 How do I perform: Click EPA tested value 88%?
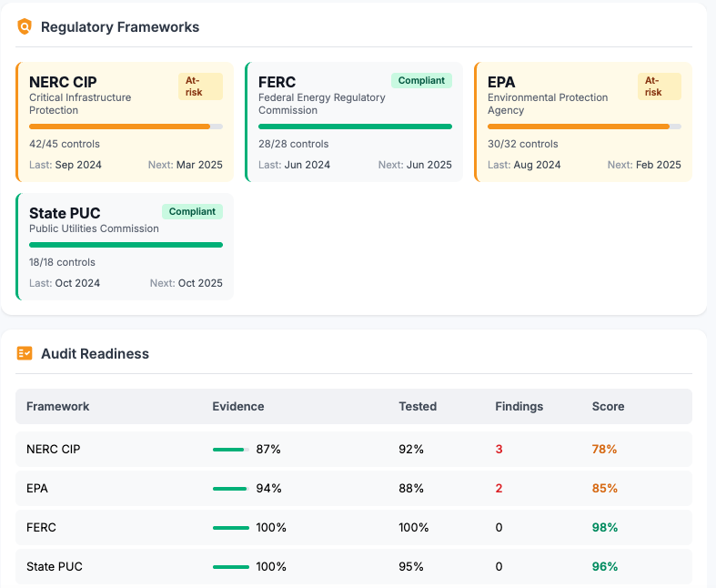pyautogui.click(x=411, y=489)
